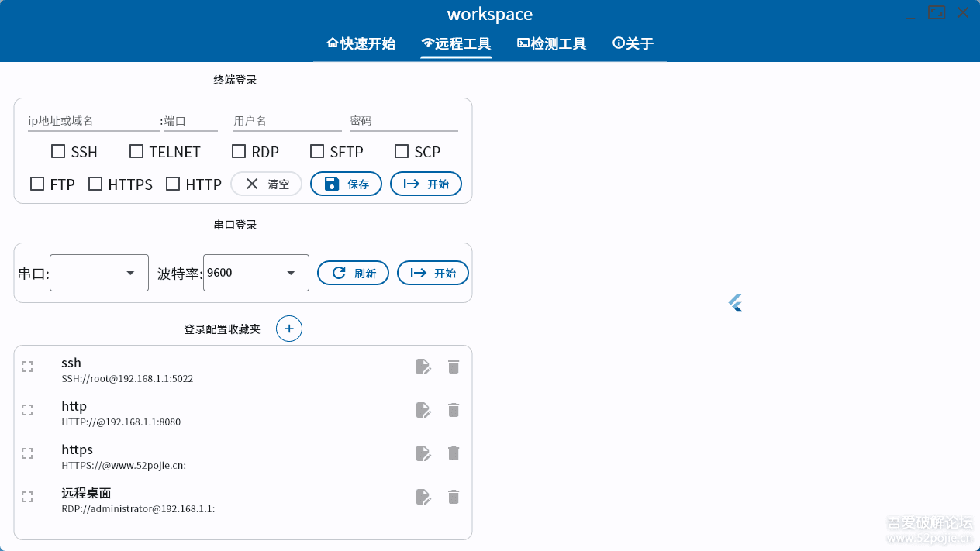
Task: Switch to the 检测工具 tab
Action: tap(551, 43)
